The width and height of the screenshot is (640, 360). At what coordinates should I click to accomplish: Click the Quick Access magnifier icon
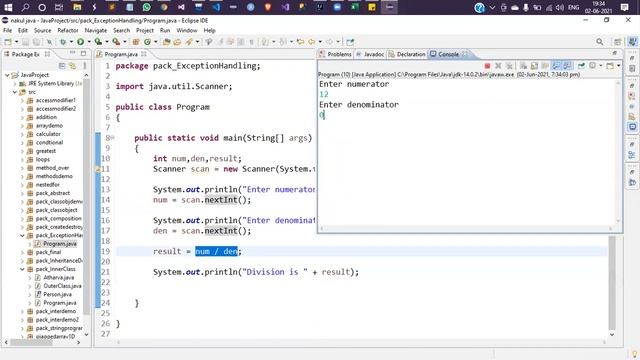600,42
